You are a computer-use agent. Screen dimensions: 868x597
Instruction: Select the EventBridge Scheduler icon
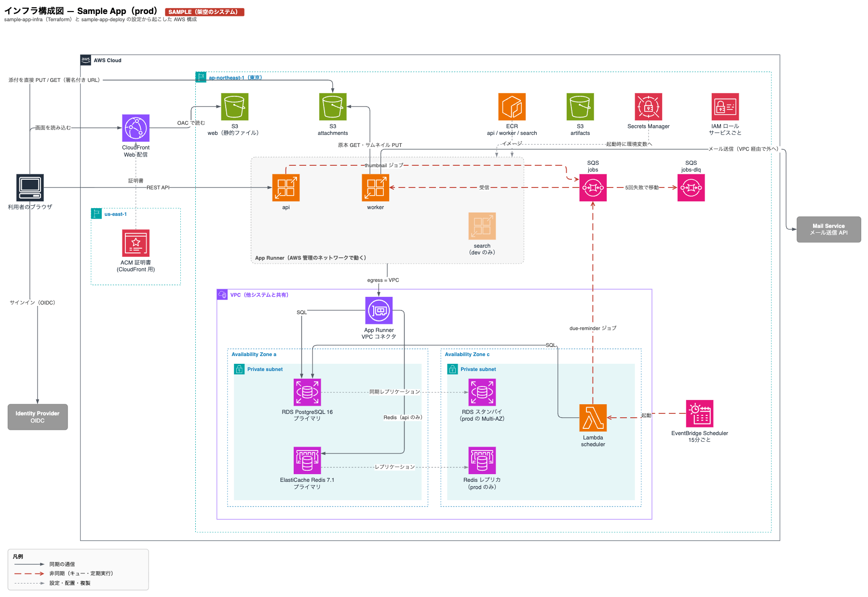(x=700, y=414)
